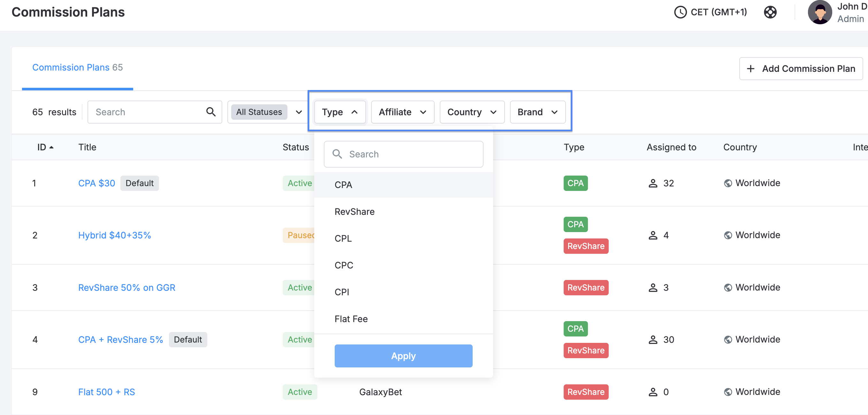
Task: Click the Assigned to column header
Action: pos(671,147)
